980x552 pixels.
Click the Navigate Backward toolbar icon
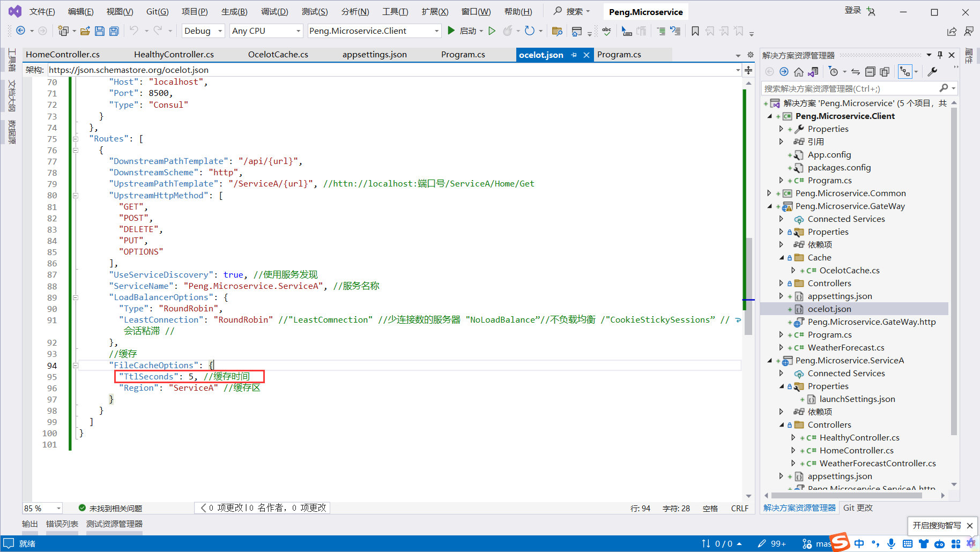click(21, 31)
